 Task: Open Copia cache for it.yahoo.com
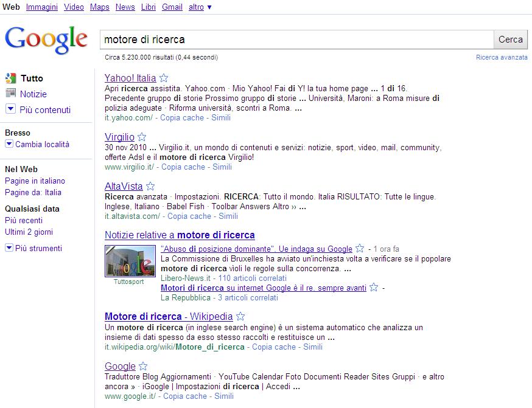click(182, 117)
